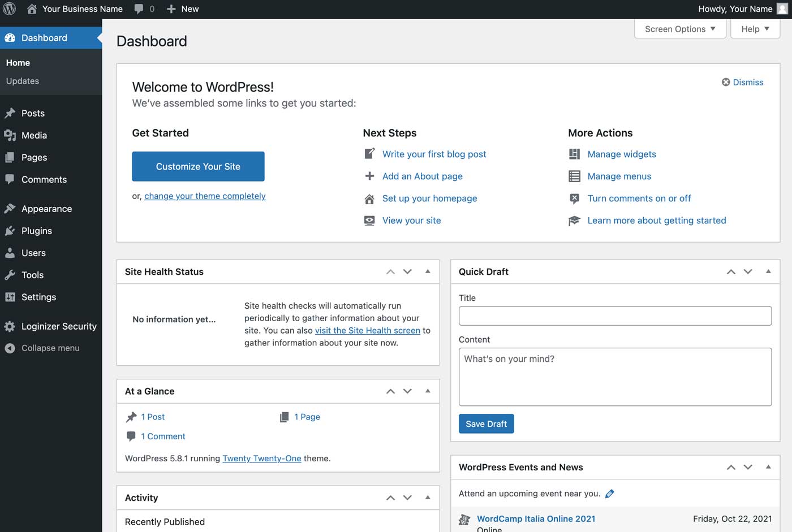Click the Customize Your Site button
The height and width of the screenshot is (532, 792).
(x=198, y=166)
